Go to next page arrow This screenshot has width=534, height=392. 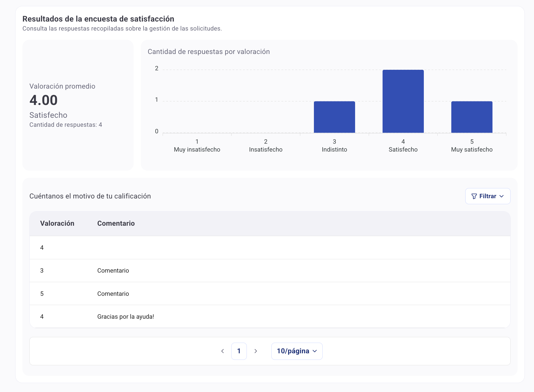256,351
